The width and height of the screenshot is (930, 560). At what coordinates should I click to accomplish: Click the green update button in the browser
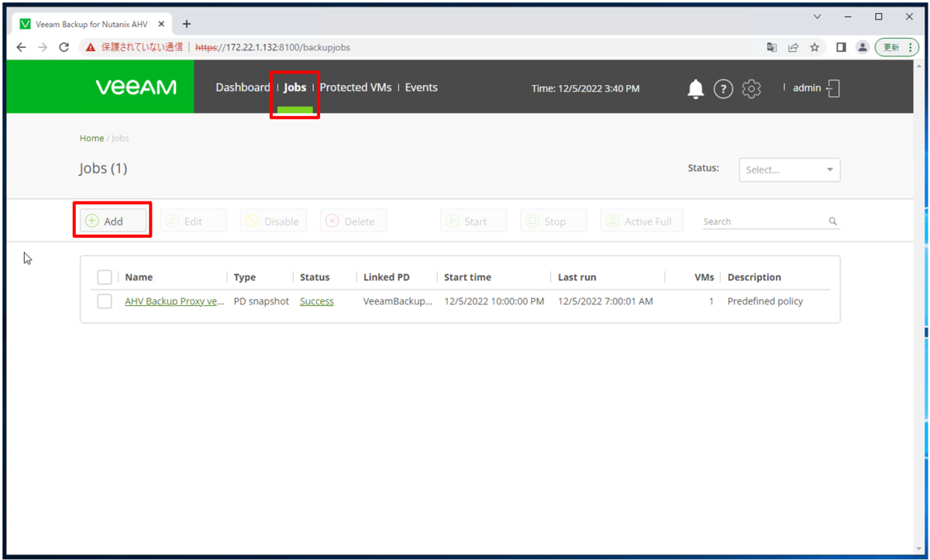coord(897,47)
